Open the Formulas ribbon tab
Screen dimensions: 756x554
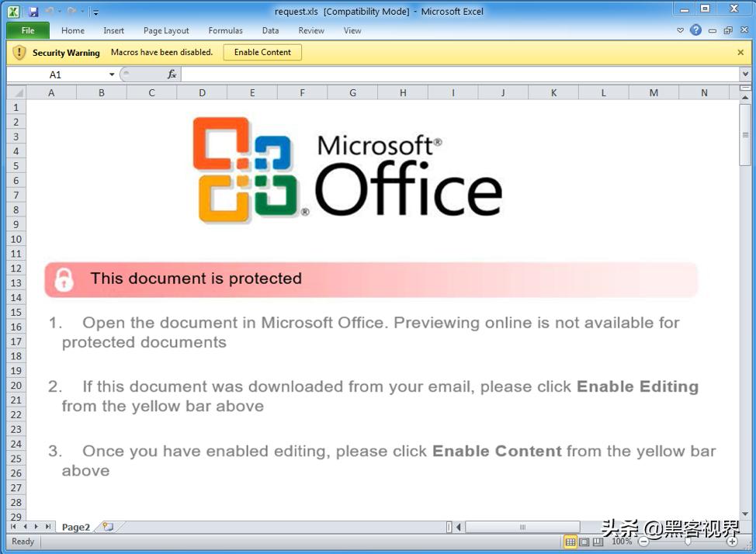click(x=226, y=30)
